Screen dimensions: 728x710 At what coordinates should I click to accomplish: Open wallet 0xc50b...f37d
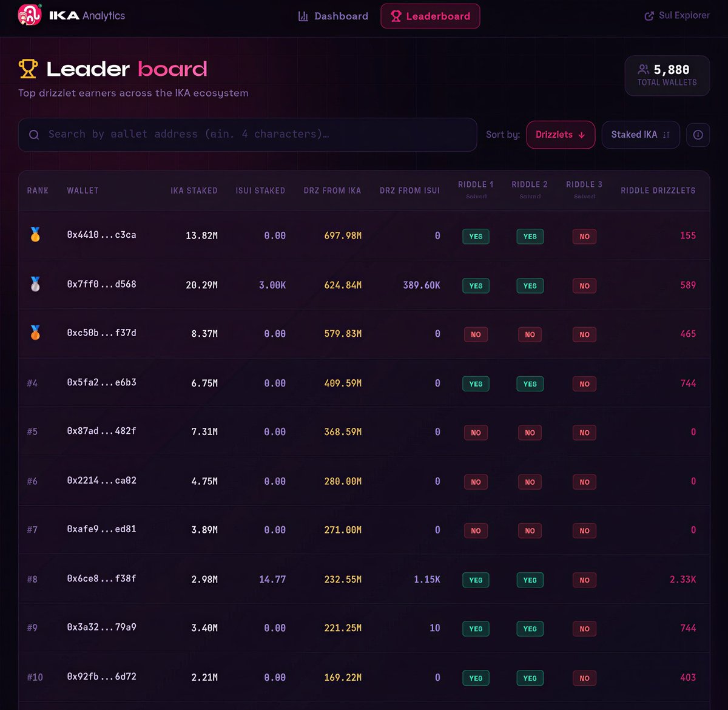(x=101, y=333)
